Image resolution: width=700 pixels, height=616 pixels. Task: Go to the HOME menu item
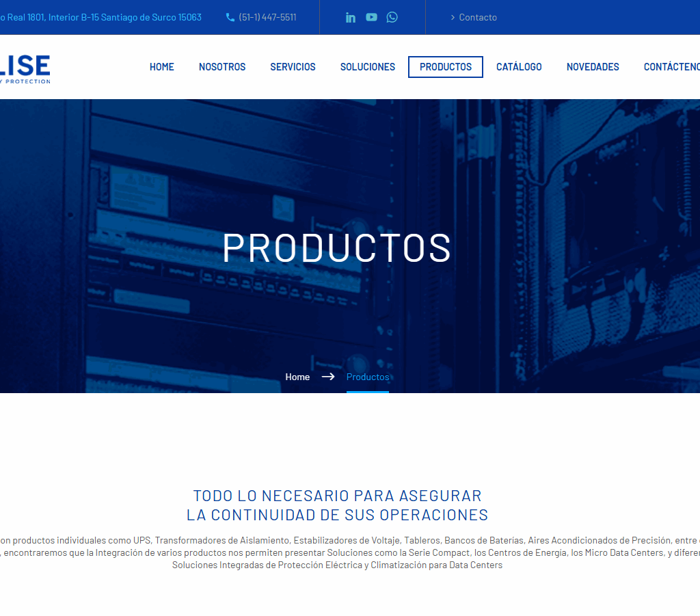161,67
